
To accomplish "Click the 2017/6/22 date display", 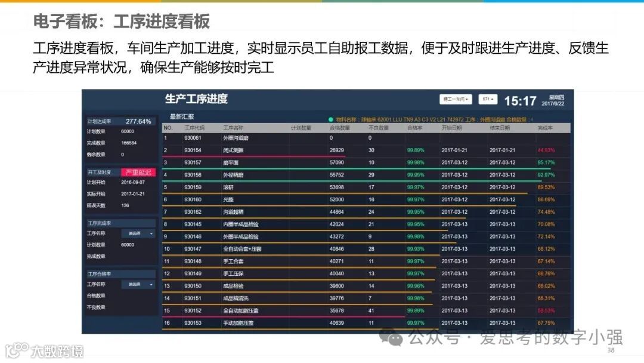I will 553,104.
